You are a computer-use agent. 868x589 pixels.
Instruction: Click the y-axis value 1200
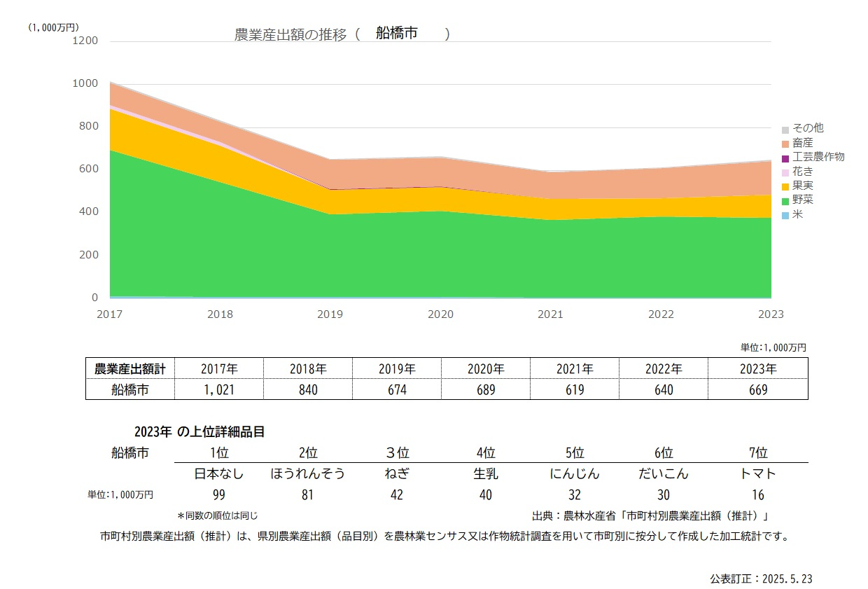85,41
